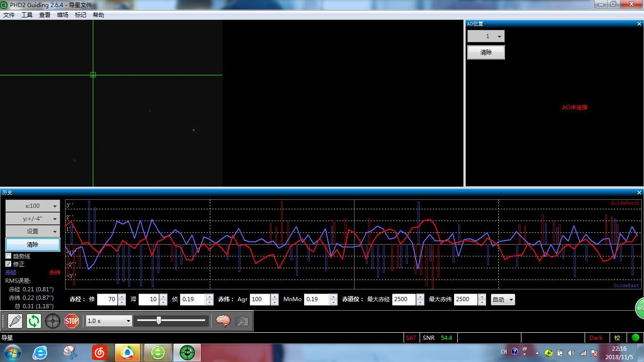Click the tray help question mark icon
Screen dimensions: 644x362
point(514,352)
